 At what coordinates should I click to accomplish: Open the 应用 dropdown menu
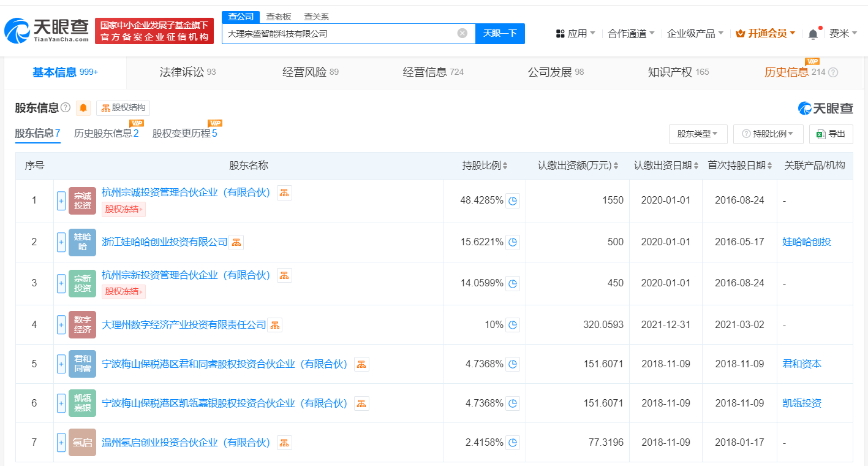point(576,34)
